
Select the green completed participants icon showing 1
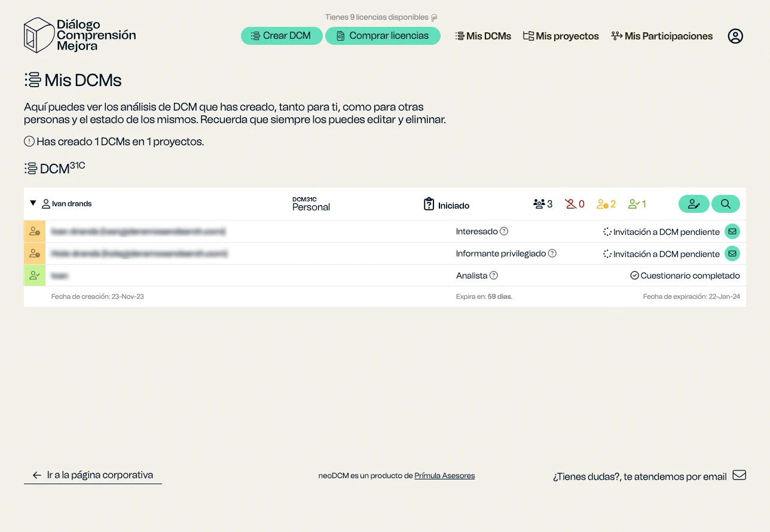[x=632, y=203]
